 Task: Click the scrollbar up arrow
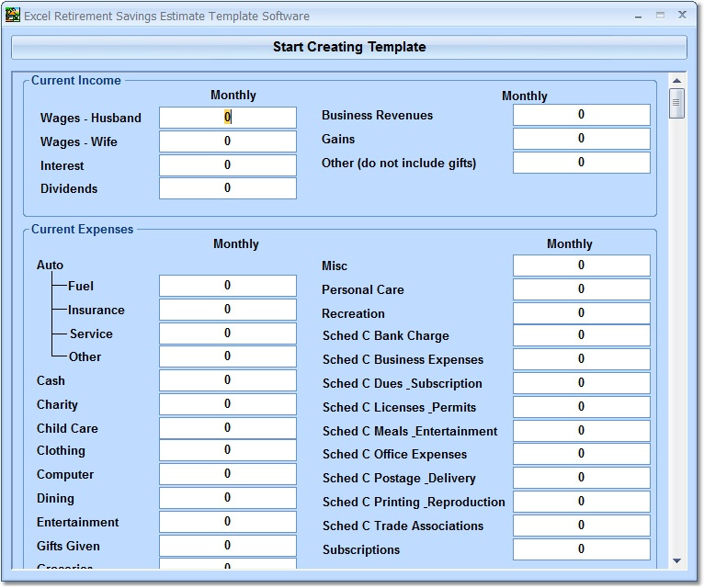click(x=676, y=81)
